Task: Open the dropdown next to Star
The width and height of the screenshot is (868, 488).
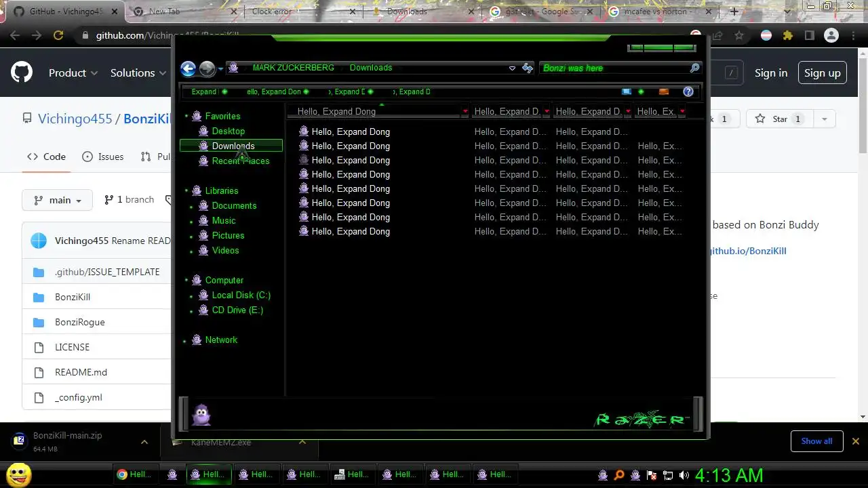Action: (824, 119)
